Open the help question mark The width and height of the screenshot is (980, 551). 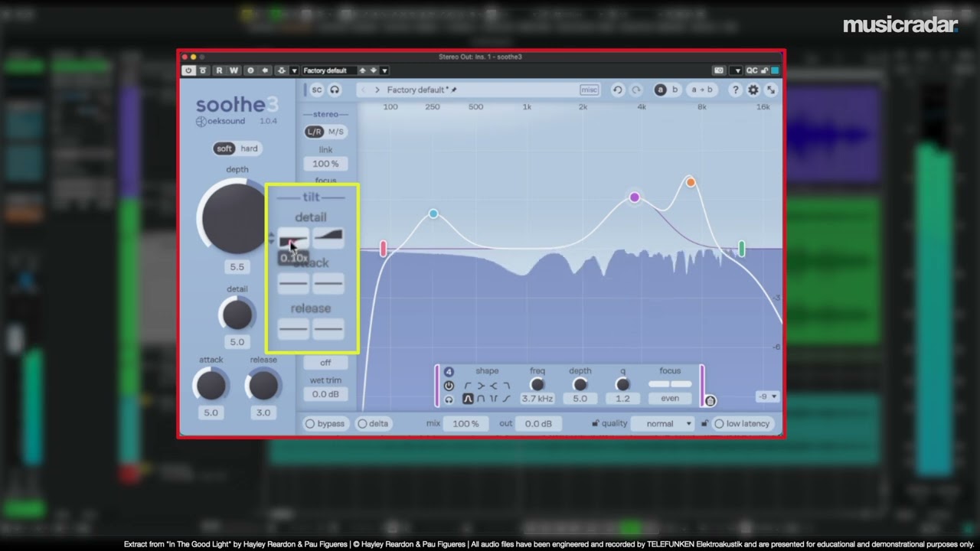tap(736, 90)
